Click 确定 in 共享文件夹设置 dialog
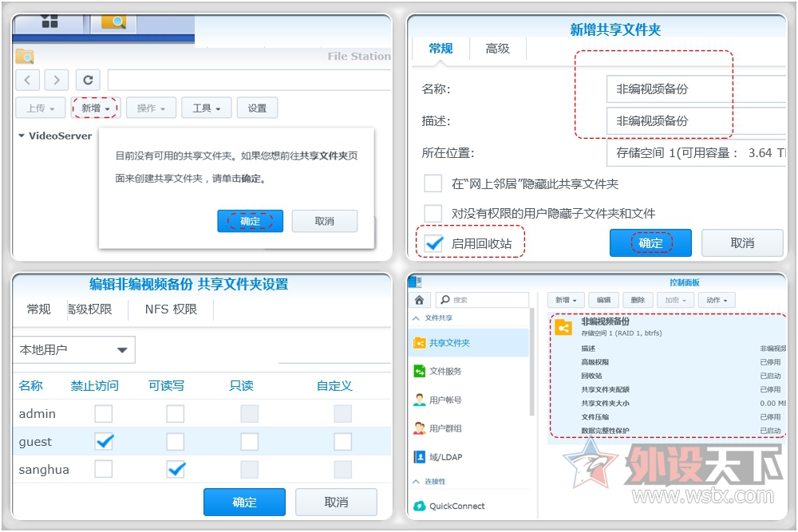 (244, 502)
